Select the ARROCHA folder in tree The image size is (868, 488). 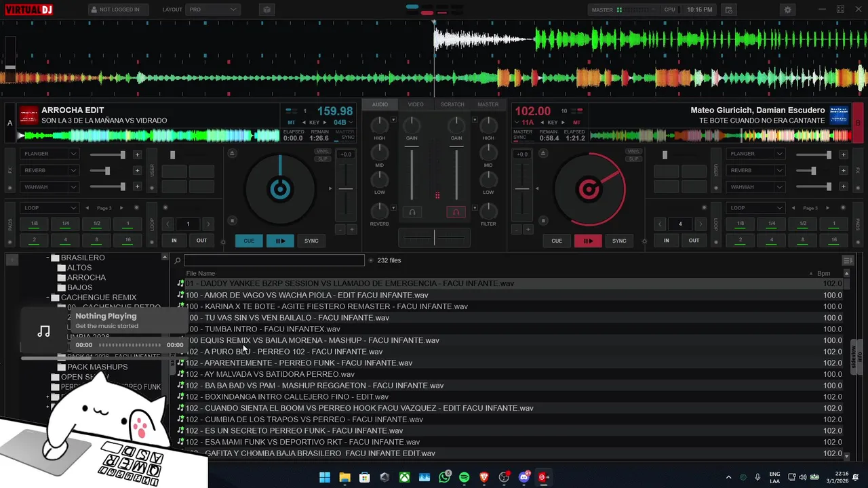point(86,277)
